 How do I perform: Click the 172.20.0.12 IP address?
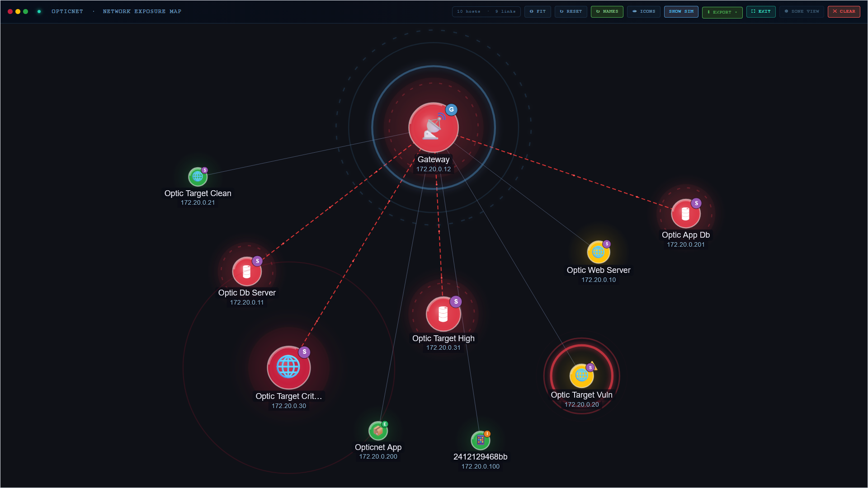[x=433, y=169]
